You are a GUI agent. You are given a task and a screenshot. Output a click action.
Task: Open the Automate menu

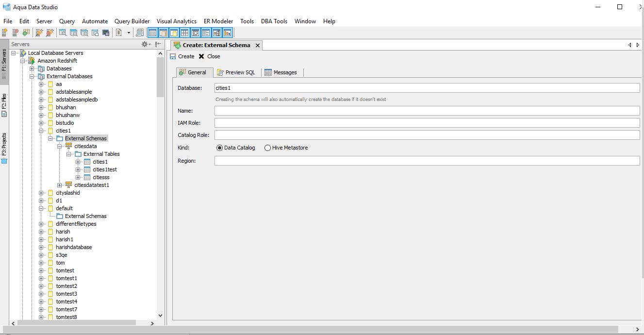pyautogui.click(x=95, y=21)
